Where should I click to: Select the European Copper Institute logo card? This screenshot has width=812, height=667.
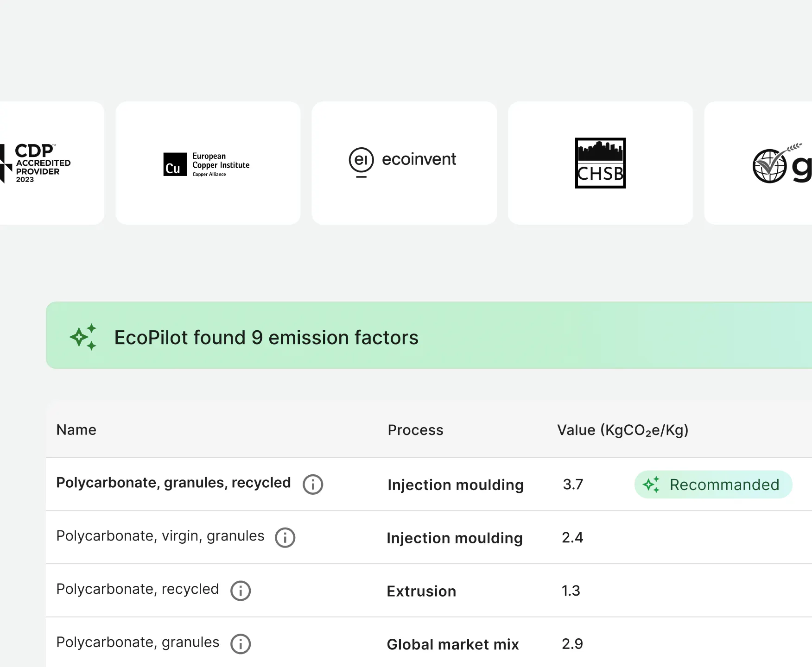(208, 163)
